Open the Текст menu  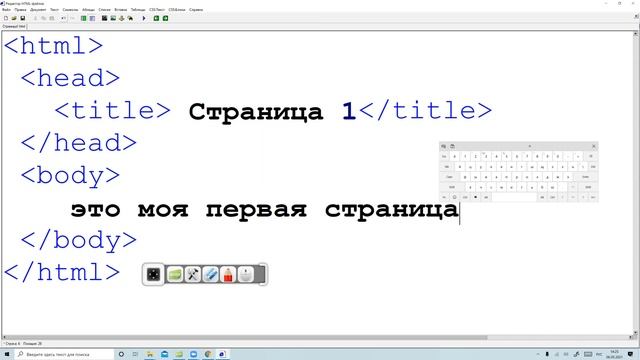[x=54, y=9]
